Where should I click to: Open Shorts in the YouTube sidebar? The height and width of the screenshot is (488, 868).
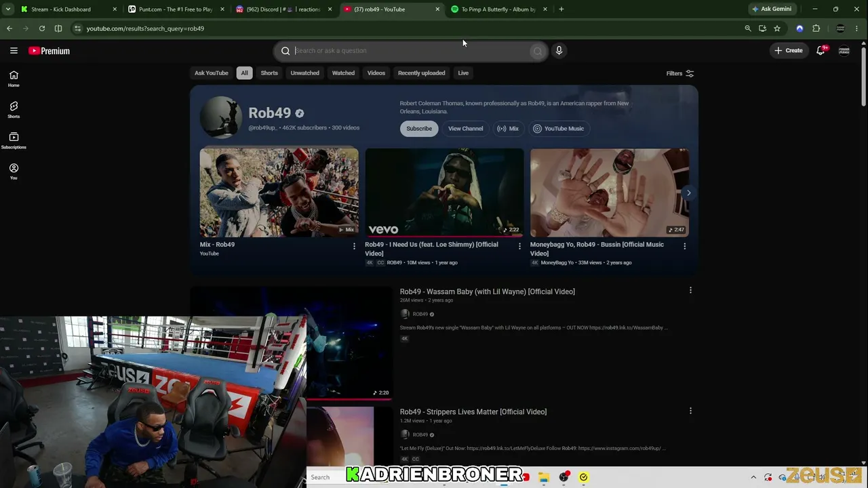pos(14,110)
